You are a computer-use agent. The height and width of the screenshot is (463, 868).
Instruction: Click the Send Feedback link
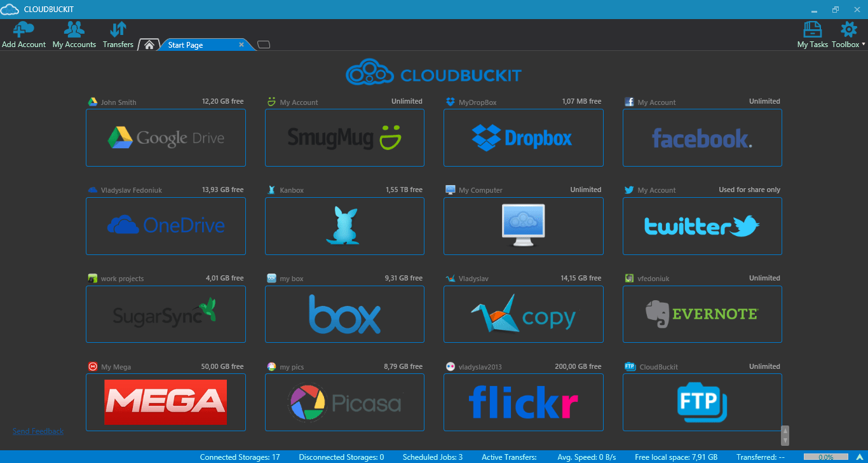click(x=38, y=431)
